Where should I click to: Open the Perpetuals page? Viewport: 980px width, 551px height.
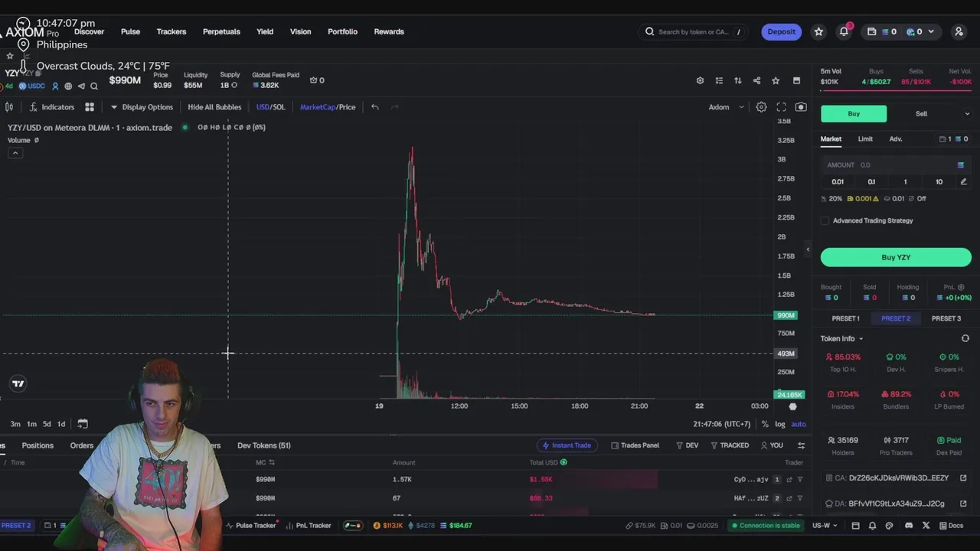click(221, 31)
